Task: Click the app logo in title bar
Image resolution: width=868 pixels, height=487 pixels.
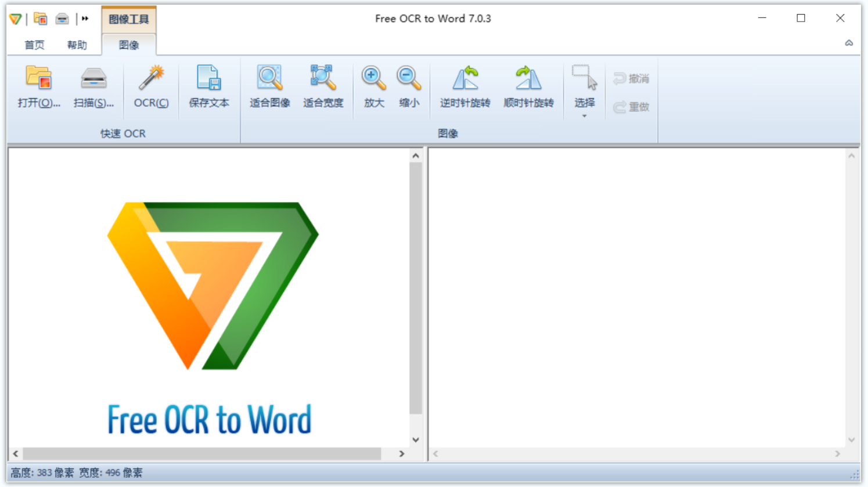Action: click(16, 19)
